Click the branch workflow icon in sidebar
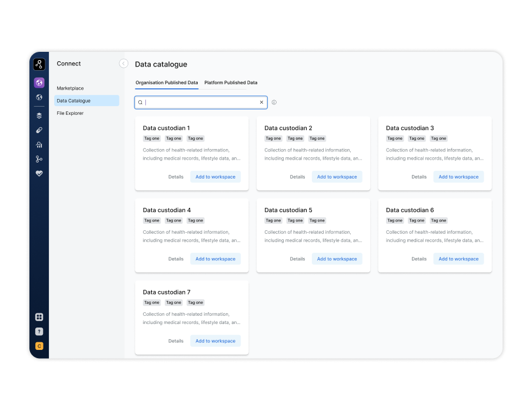Viewport: 532px width, 410px height. point(39,159)
